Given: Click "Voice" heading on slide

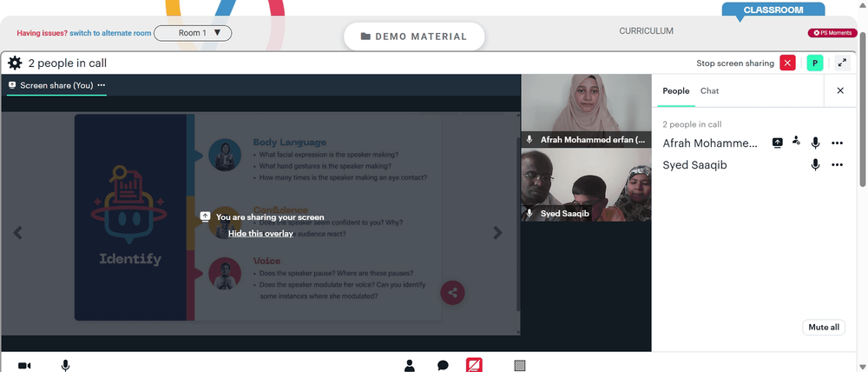Looking at the screenshot, I should [266, 261].
